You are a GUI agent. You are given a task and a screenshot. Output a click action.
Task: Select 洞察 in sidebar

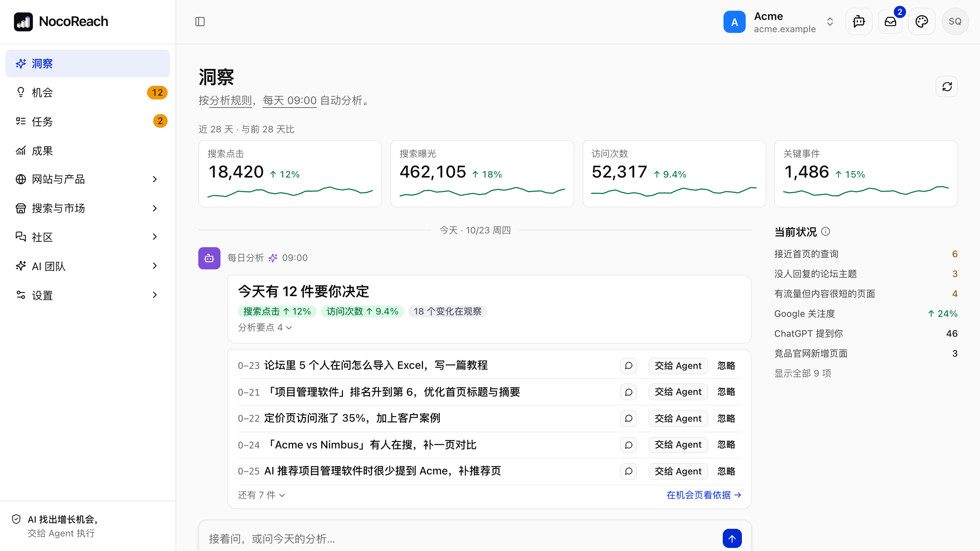(x=88, y=64)
